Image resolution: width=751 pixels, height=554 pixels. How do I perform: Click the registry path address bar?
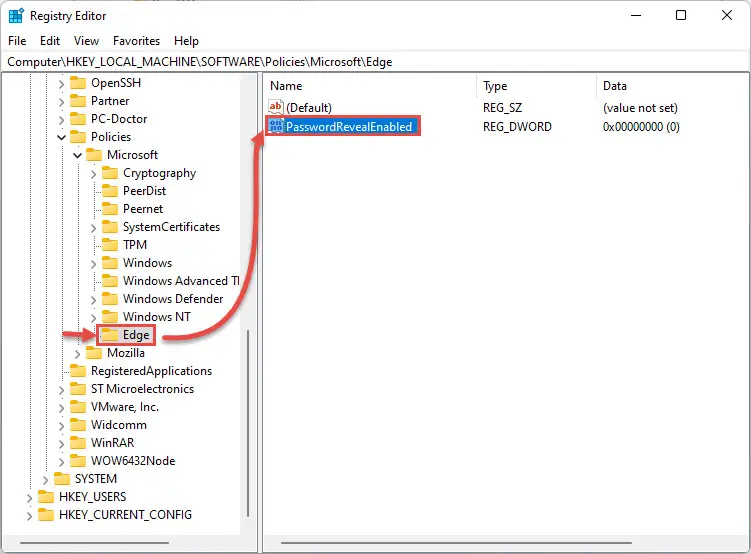tap(376, 62)
